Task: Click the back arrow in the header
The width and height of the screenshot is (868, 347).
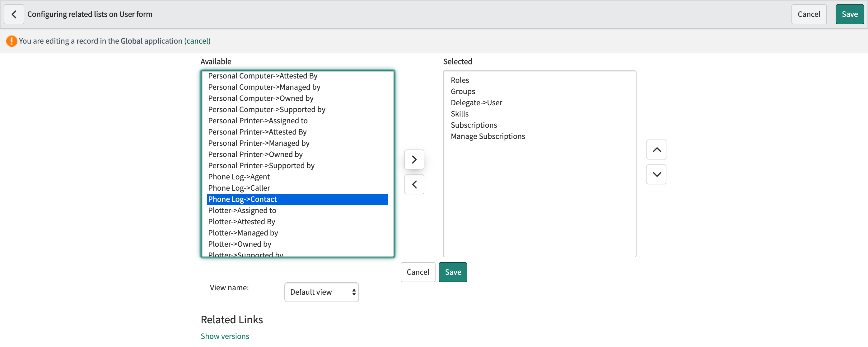Action: (x=14, y=14)
